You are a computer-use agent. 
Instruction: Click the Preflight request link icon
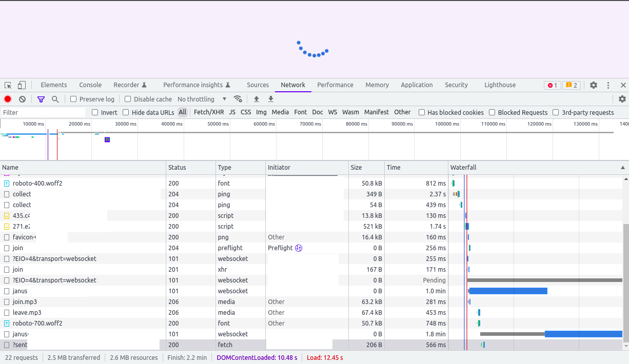click(x=299, y=248)
